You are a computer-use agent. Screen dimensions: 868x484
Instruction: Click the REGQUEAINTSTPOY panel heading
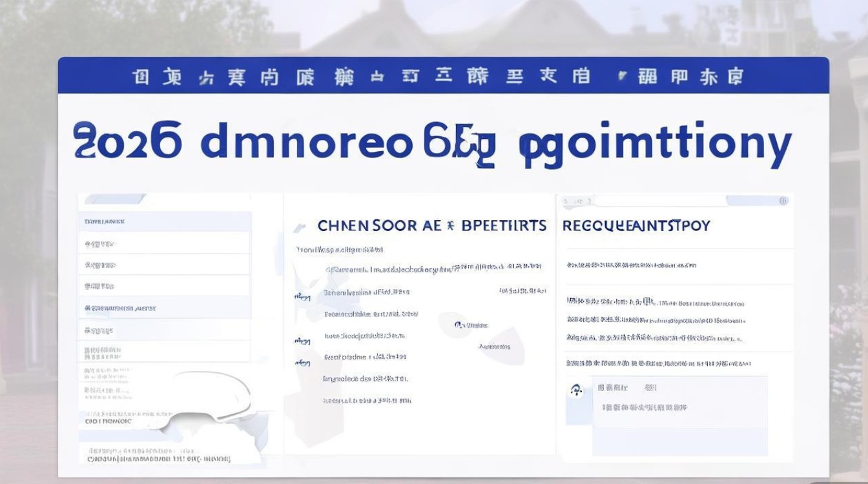point(636,226)
